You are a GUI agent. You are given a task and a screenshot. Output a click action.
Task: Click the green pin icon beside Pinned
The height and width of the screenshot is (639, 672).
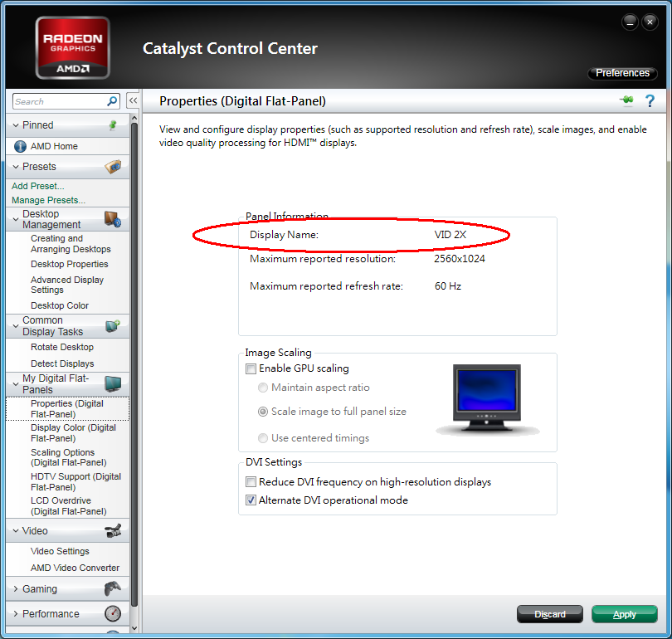click(x=113, y=125)
